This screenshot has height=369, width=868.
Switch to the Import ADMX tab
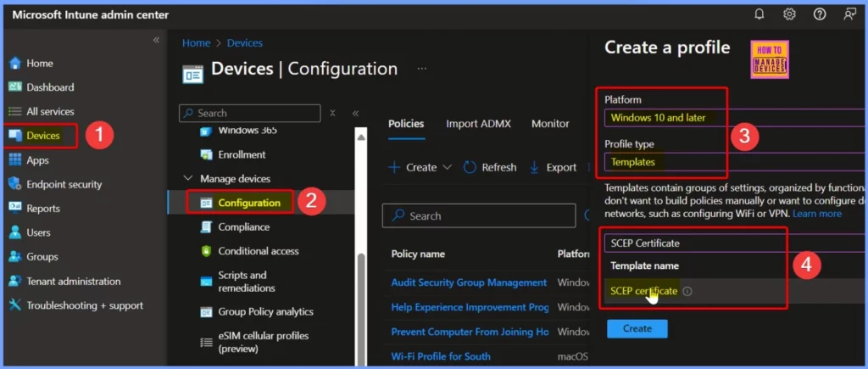pos(478,124)
